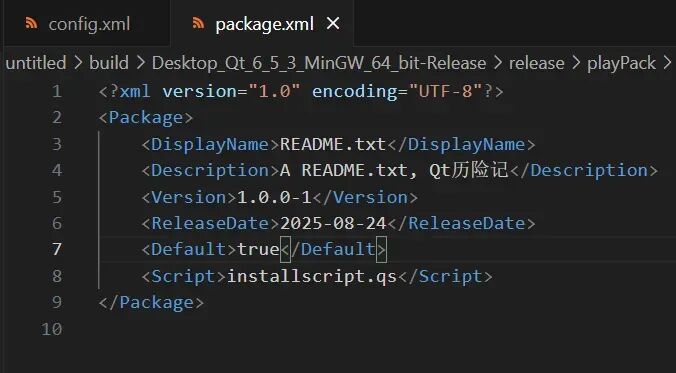Expand breadcrumb chevron after build
The image size is (676, 373).
point(140,63)
